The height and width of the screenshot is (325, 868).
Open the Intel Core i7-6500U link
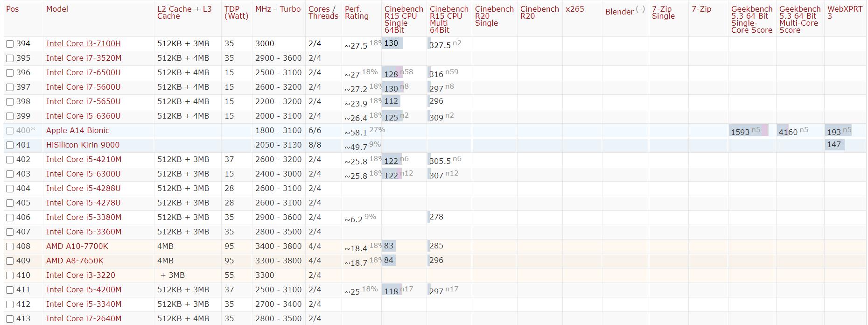pyautogui.click(x=83, y=72)
